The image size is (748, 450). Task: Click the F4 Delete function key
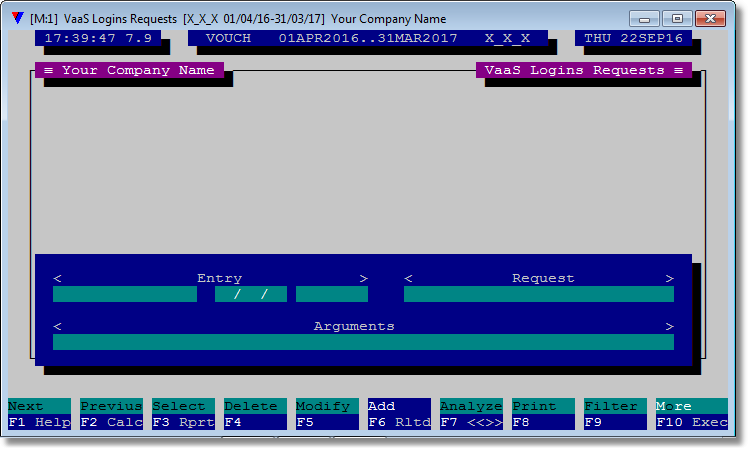click(x=255, y=414)
